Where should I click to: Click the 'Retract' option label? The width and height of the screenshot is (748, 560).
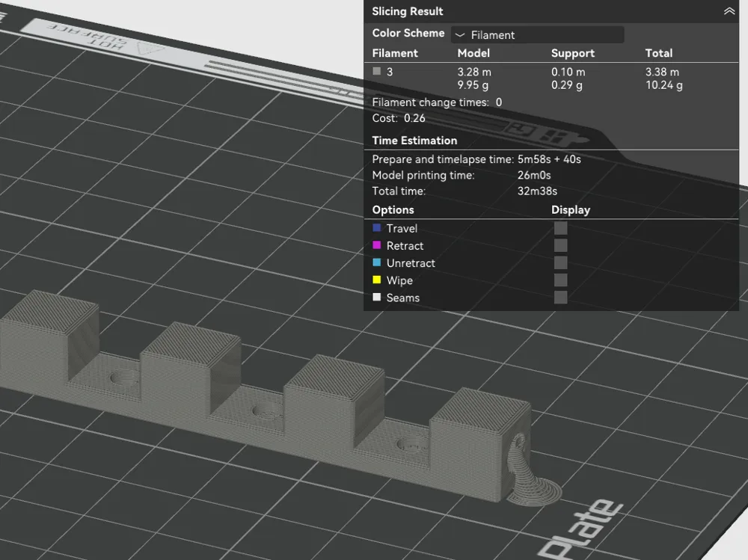click(x=405, y=246)
